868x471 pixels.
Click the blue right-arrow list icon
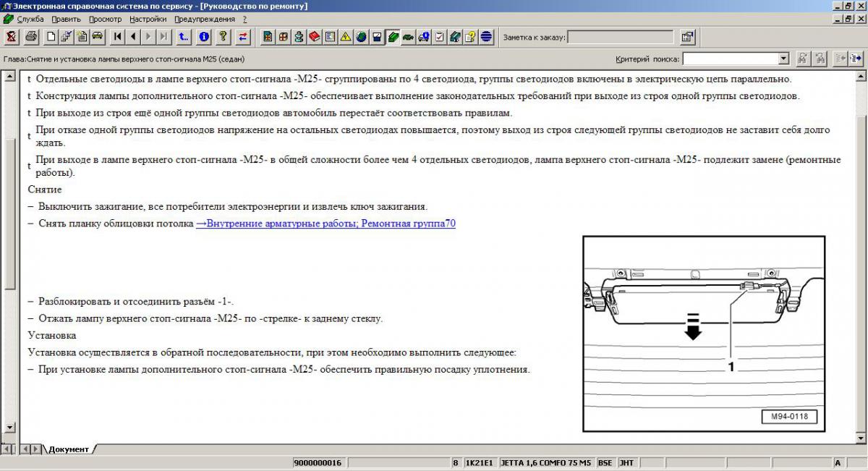[856, 59]
